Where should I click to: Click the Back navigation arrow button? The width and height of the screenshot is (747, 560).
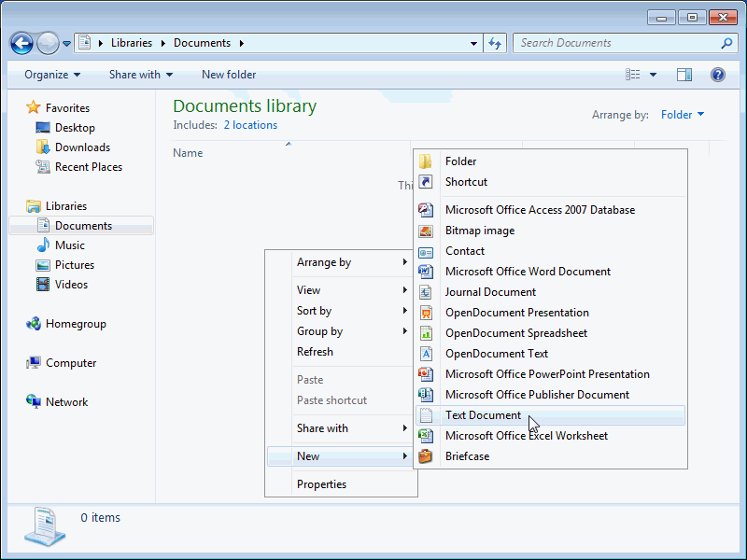coord(21,43)
